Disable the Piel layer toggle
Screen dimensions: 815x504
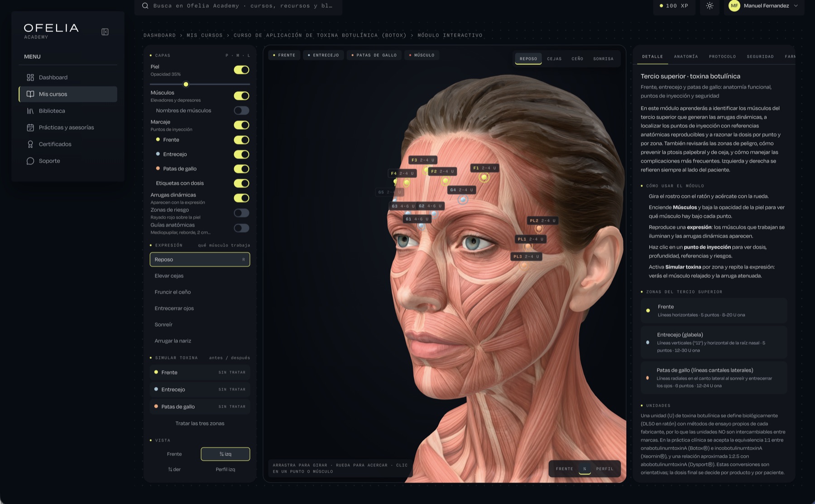241,70
